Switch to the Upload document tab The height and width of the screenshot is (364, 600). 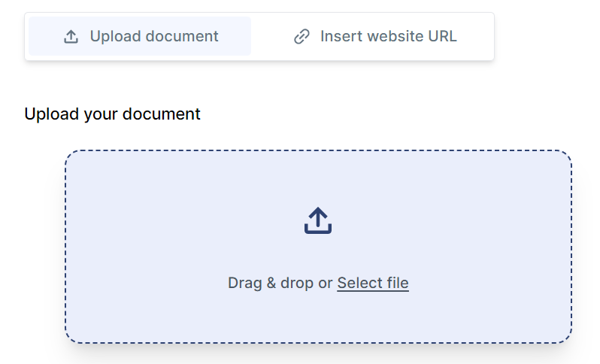pyautogui.click(x=140, y=36)
